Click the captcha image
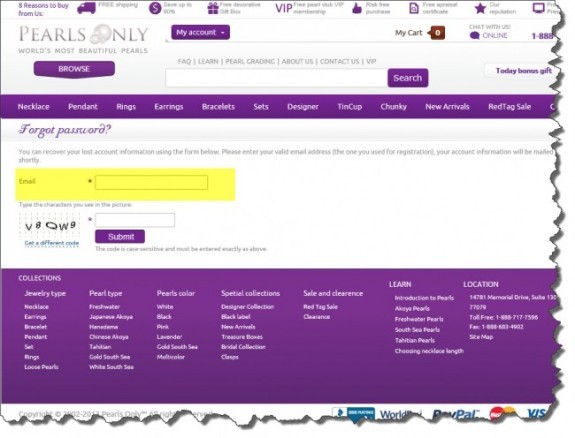The height and width of the screenshot is (438, 575). (50, 225)
